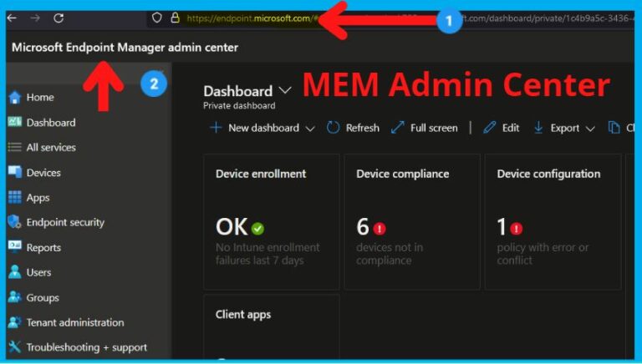Click the Home house icon in sidebar
The width and height of the screenshot is (642, 364).
click(x=15, y=98)
